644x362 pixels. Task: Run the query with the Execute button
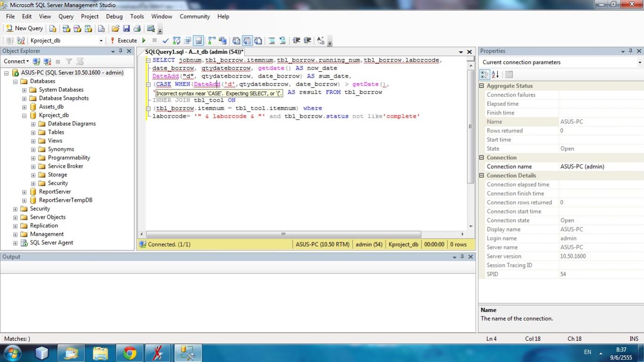click(x=124, y=41)
